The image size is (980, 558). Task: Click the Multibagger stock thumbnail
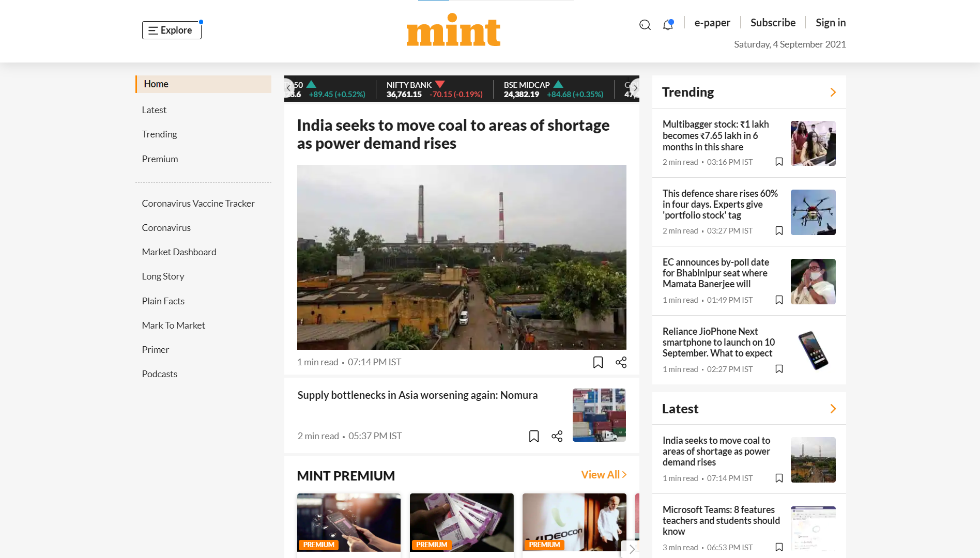(813, 143)
